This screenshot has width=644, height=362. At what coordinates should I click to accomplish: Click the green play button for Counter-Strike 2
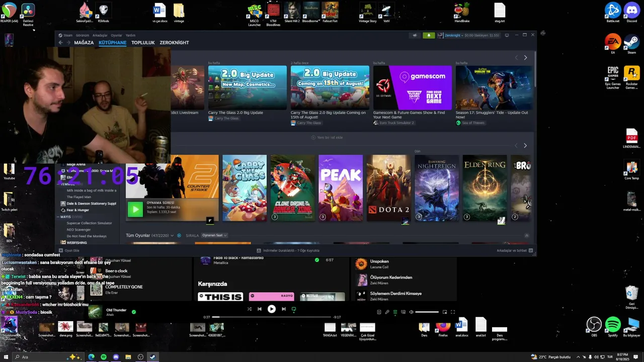(x=135, y=209)
